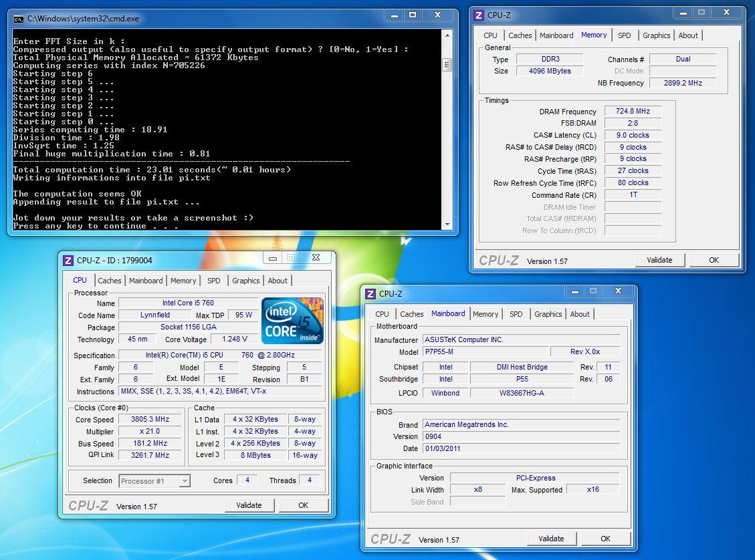This screenshot has width=755, height=560.
Task: Minimize the CPU-Z ID 1799004 window
Action: click(x=273, y=258)
